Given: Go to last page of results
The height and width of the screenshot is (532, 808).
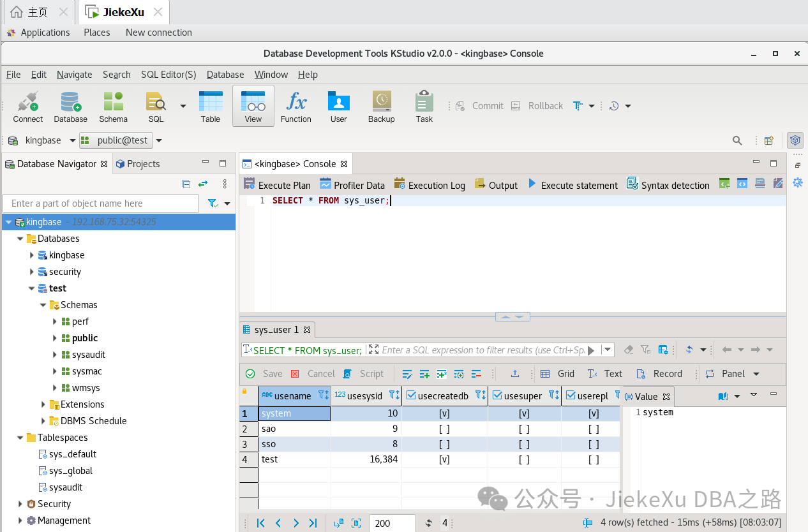Looking at the screenshot, I should point(313,523).
